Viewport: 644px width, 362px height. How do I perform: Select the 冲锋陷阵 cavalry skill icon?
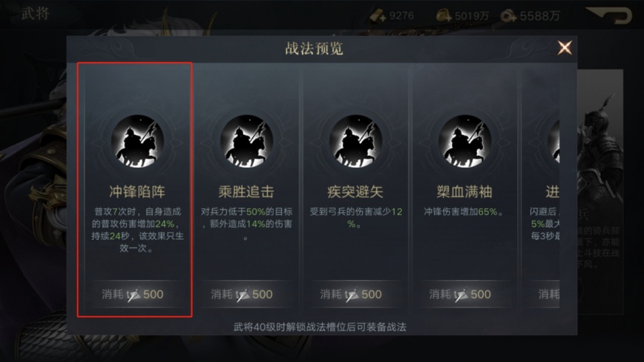[138, 141]
